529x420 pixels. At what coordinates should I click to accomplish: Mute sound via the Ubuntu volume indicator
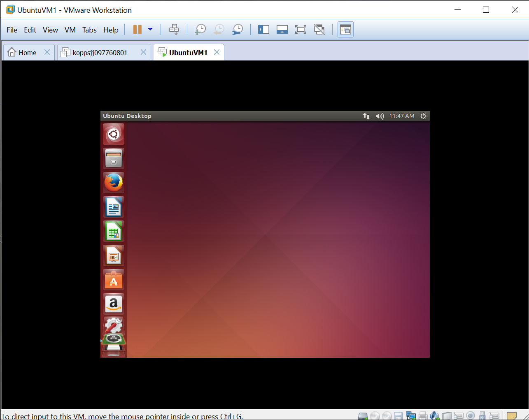380,116
